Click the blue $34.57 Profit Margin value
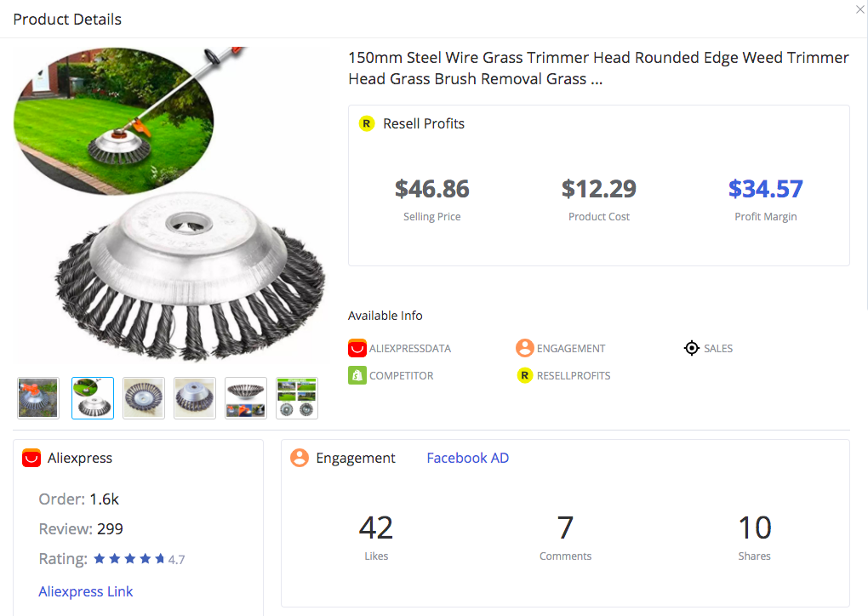Viewport: 868px width, 616px height. coord(766,189)
